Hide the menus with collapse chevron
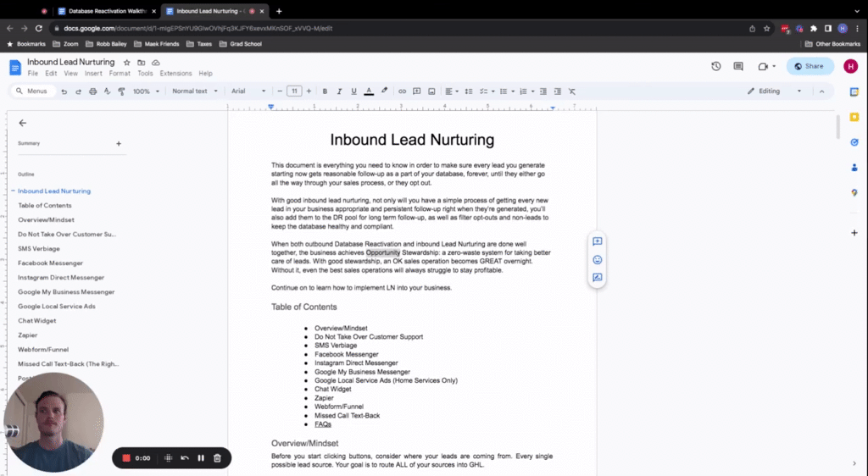 tap(821, 91)
